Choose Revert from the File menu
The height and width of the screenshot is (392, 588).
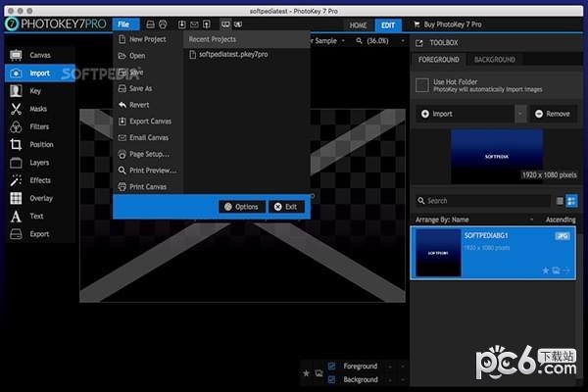pos(148,105)
